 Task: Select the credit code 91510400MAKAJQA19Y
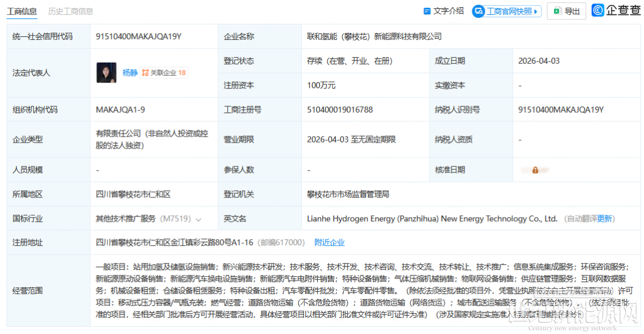(138, 36)
